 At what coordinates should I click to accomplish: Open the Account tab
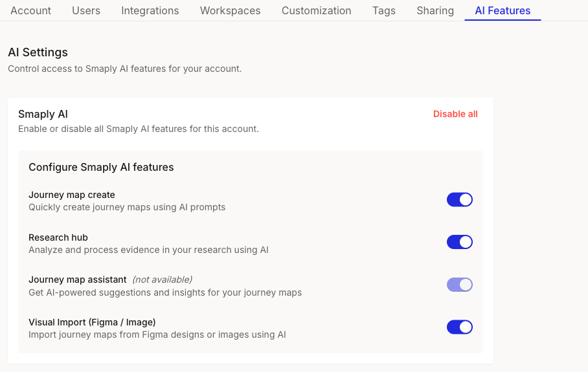(x=30, y=10)
